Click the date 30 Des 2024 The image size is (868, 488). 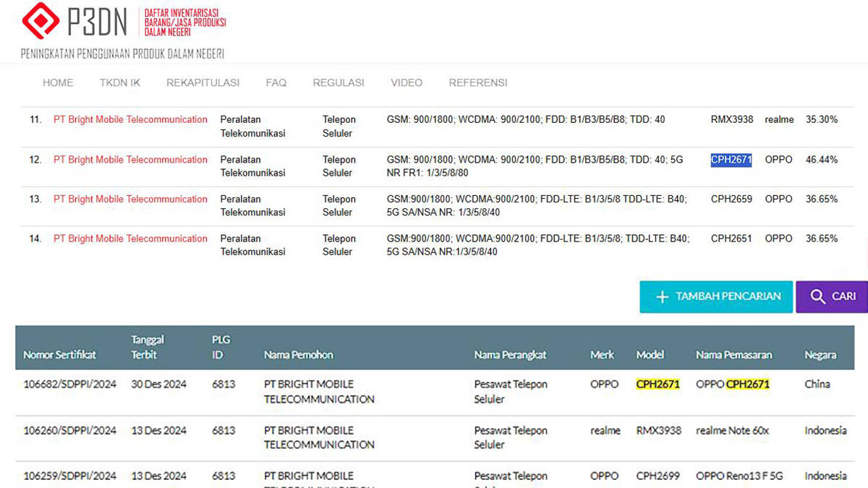coord(158,384)
